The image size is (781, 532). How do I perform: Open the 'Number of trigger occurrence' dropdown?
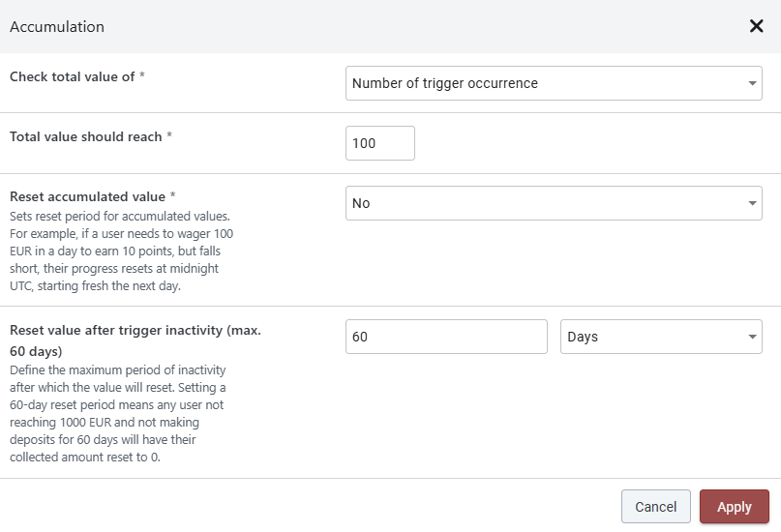[542, 83]
